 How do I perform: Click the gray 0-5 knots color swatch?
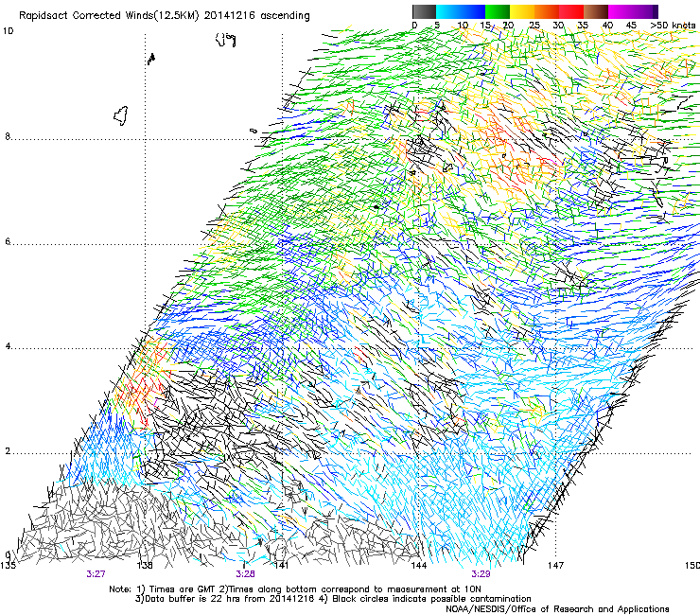tap(424, 11)
